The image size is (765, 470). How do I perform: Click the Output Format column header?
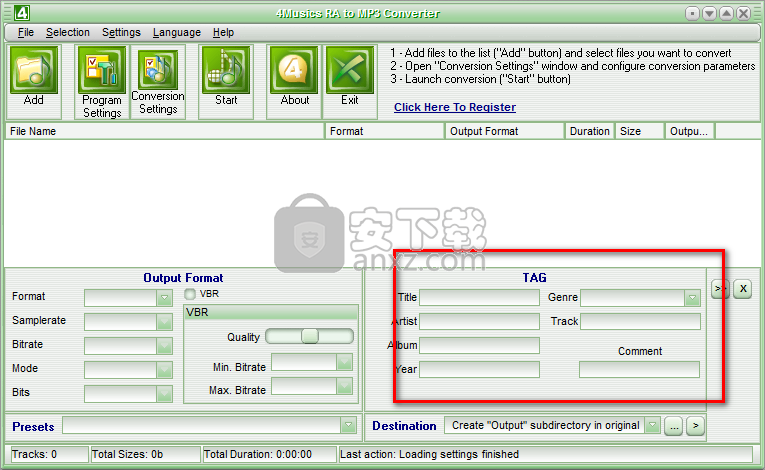(504, 131)
